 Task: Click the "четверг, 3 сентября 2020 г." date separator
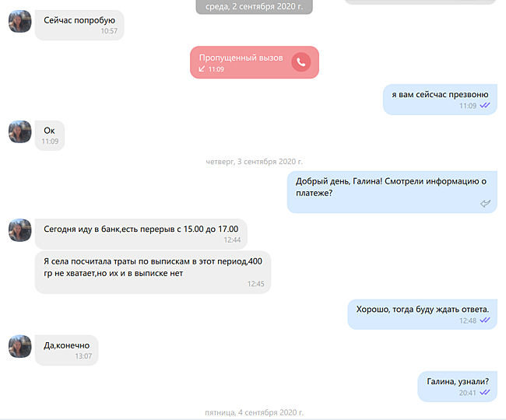pyautogui.click(x=255, y=162)
